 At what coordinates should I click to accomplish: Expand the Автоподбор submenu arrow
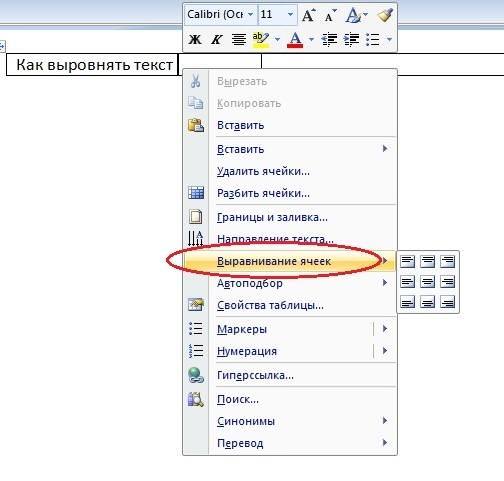(x=385, y=283)
